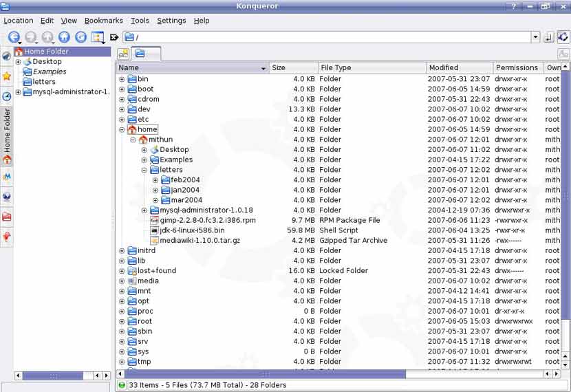Select letters in sidebar tree
This screenshot has height=392, width=571.
point(44,82)
